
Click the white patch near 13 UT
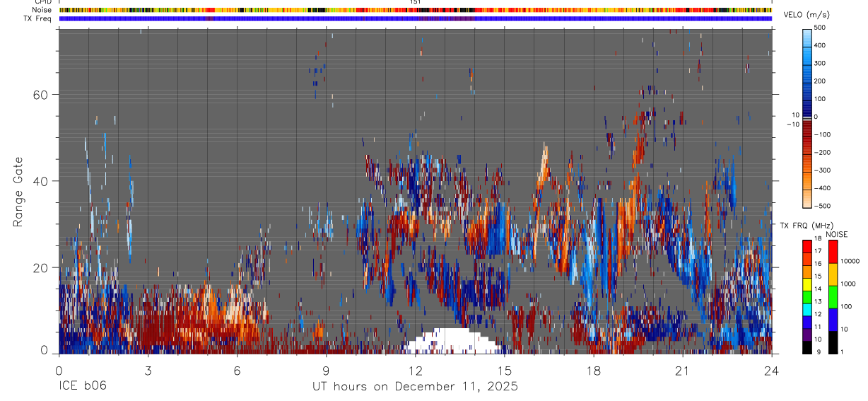tap(452, 341)
